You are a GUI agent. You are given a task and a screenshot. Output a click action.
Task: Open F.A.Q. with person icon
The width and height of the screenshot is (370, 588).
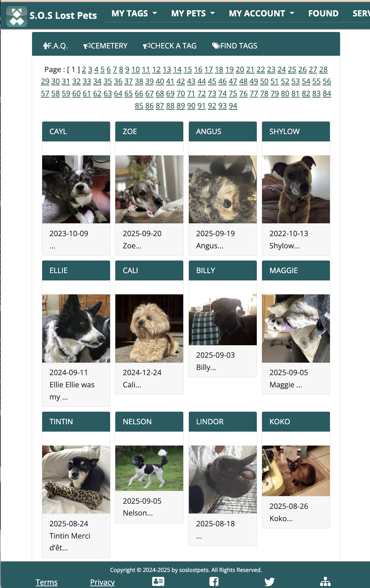(55, 46)
